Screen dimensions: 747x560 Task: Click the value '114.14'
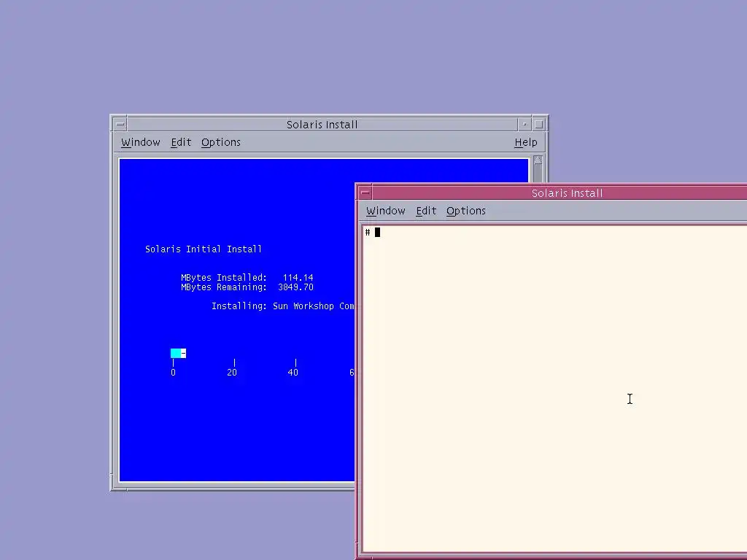pyautogui.click(x=298, y=277)
